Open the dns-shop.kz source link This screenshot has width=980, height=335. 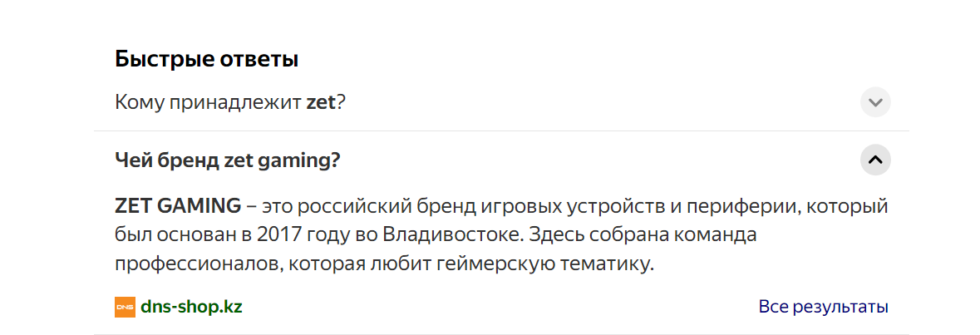[191, 307]
